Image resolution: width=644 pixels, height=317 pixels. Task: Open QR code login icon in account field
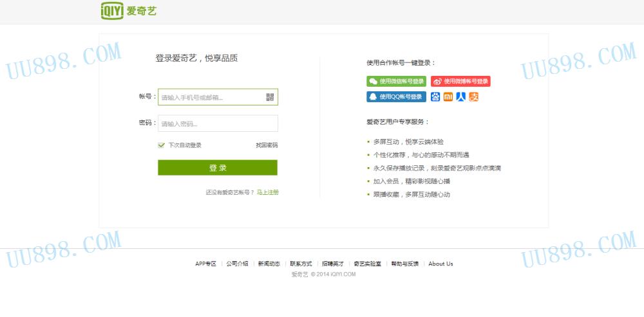click(270, 97)
